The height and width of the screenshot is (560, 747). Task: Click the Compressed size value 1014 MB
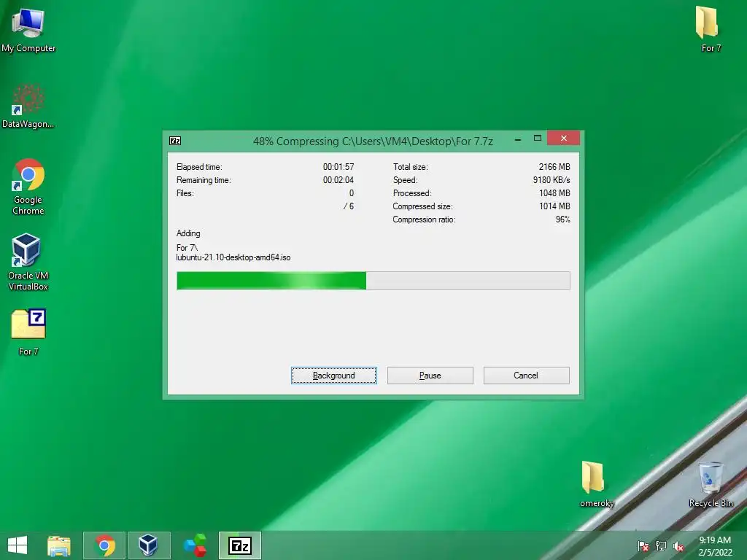(554, 206)
